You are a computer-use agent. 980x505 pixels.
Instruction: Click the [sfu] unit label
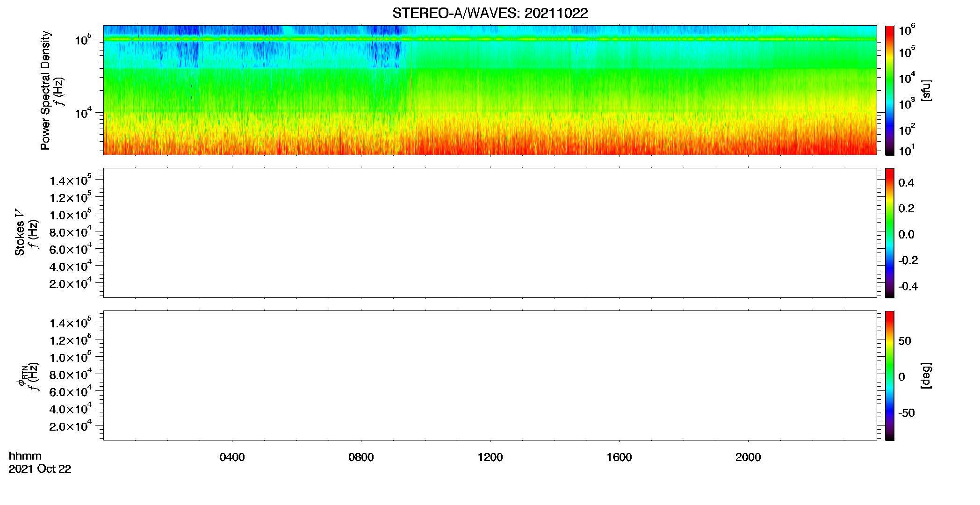tap(926, 90)
